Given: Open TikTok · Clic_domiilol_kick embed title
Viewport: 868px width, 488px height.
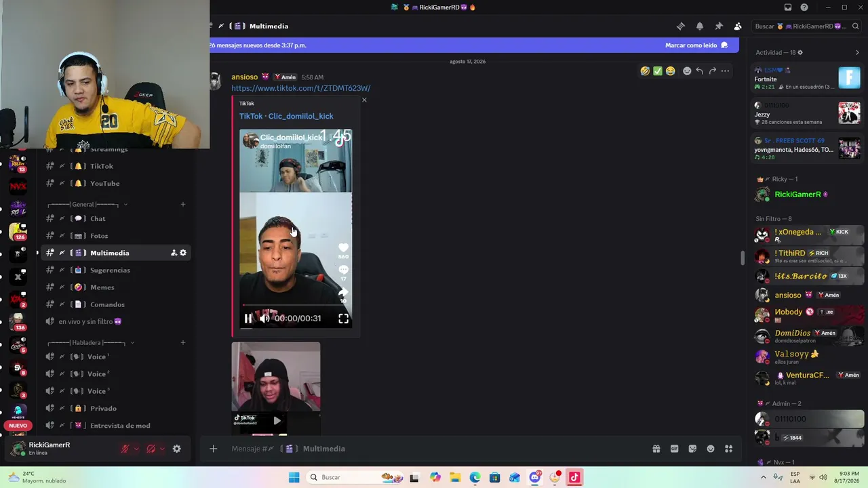Looking at the screenshot, I should coord(286,116).
